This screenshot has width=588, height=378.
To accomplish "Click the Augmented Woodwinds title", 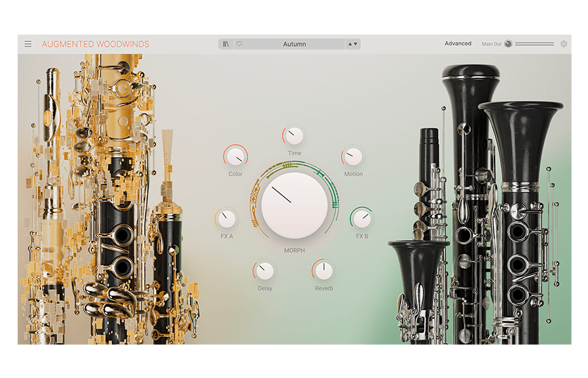I will point(96,44).
